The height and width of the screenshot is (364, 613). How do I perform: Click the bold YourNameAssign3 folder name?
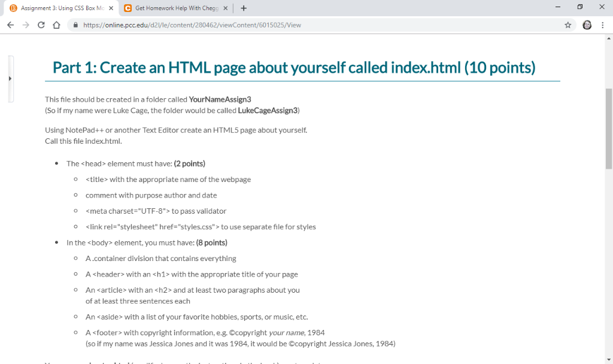coord(220,99)
